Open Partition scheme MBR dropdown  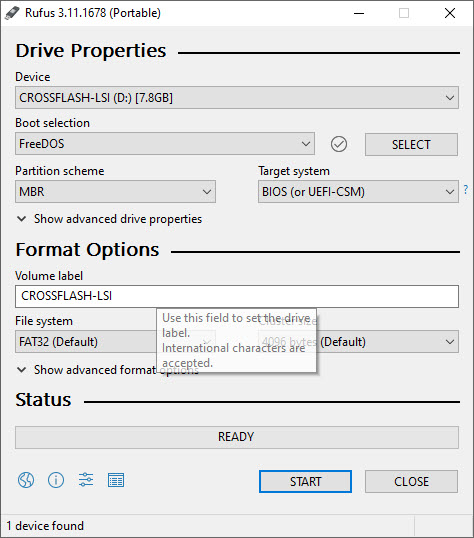coord(115,191)
